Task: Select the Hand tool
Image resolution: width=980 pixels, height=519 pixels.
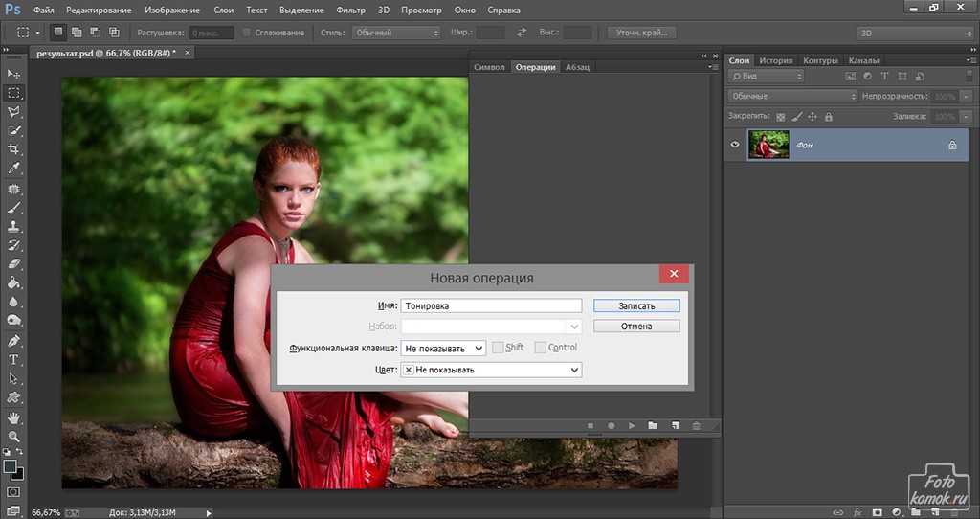Action: (13, 417)
